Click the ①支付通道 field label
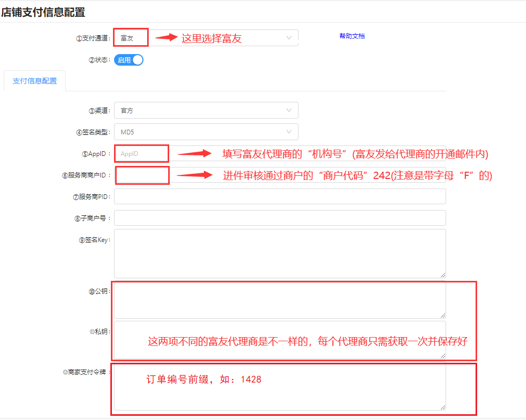Viewport: 526px width, 420px height. point(93,38)
